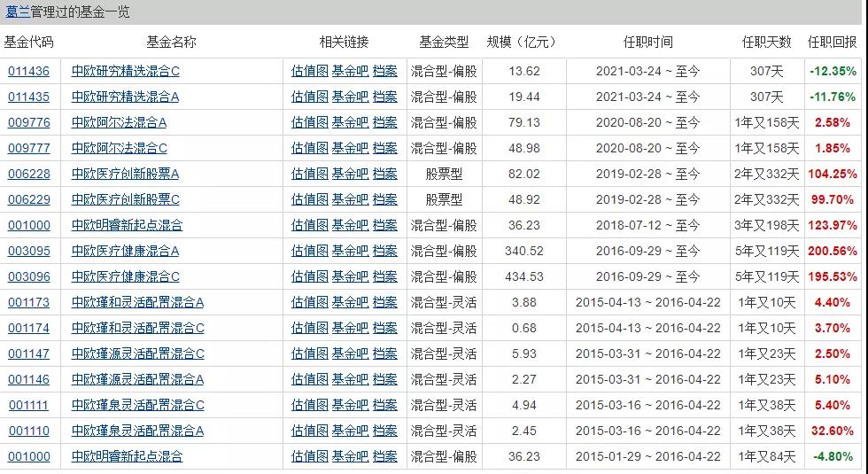Image resolution: width=868 pixels, height=474 pixels.
Task: Open 中欧明睿新起点混合 with -4.80% return
Action: (127, 456)
